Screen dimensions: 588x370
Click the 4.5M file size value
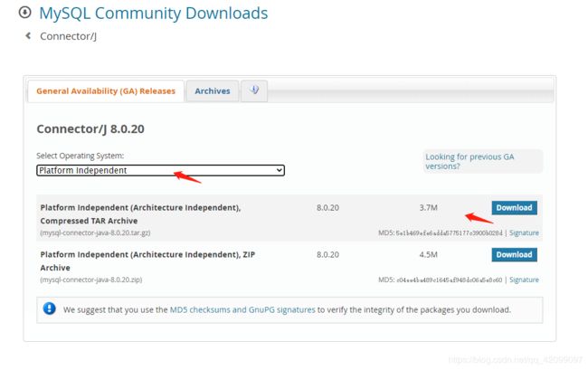pos(428,254)
